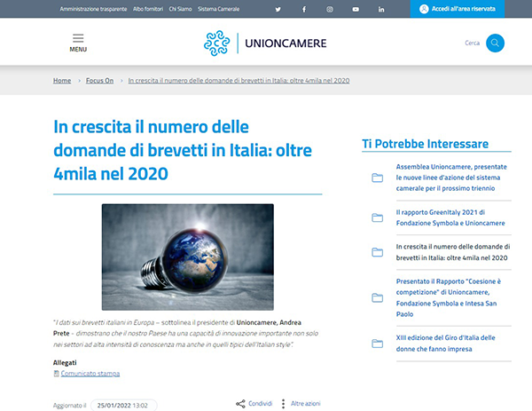532x411 pixels.
Task: Open Assemblea Unioncamere nuove linee d'azione article
Action: 451,178
